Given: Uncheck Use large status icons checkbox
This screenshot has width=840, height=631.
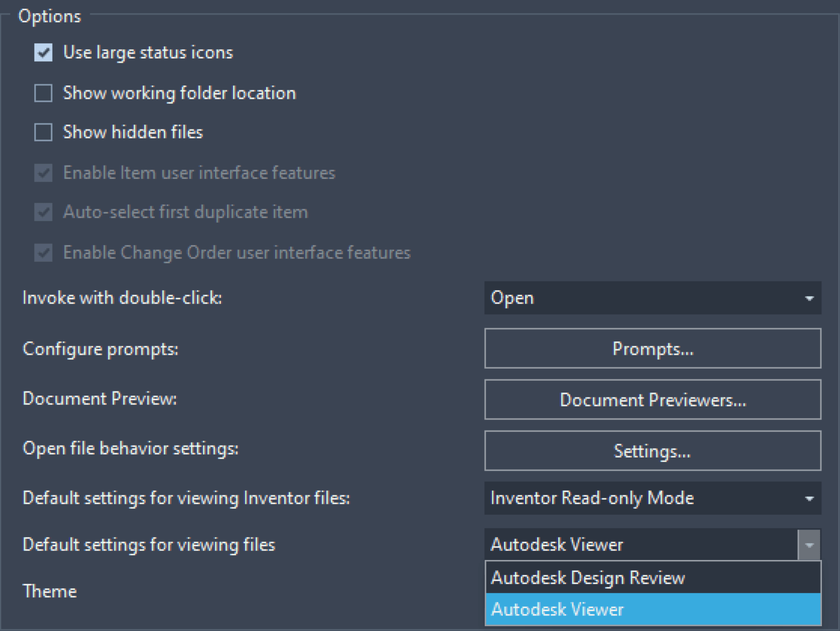Looking at the screenshot, I should [43, 53].
